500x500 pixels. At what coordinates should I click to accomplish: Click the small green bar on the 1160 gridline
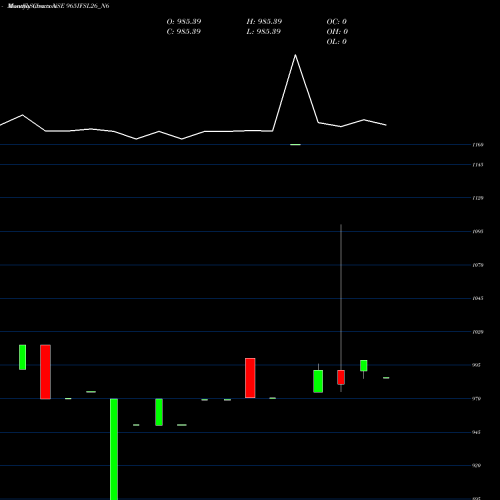(x=295, y=145)
